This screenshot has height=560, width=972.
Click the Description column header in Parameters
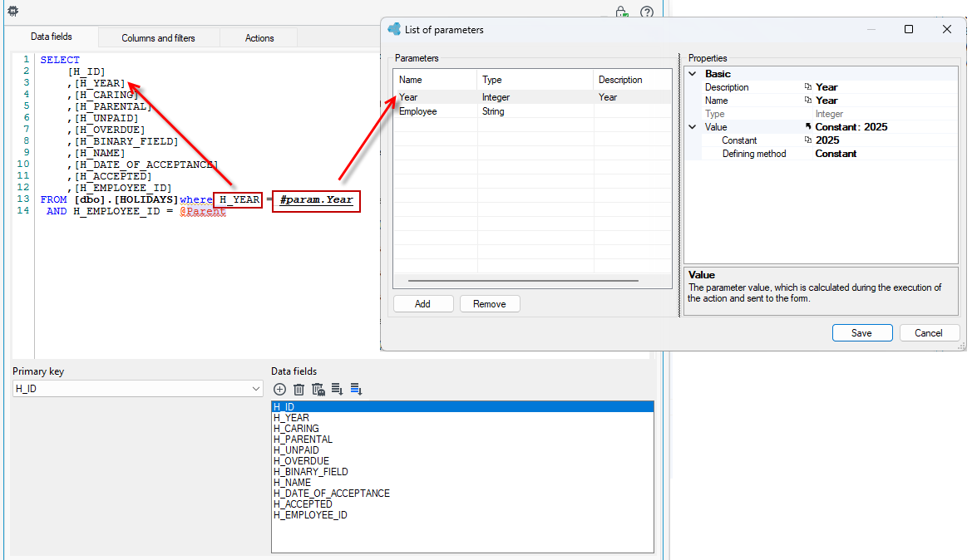[632, 80]
